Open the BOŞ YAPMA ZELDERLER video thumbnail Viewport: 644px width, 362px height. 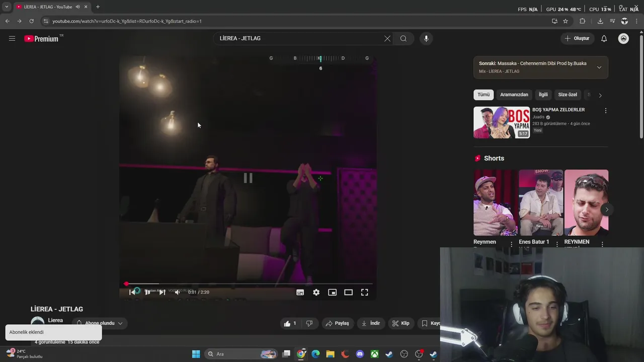[502, 122]
